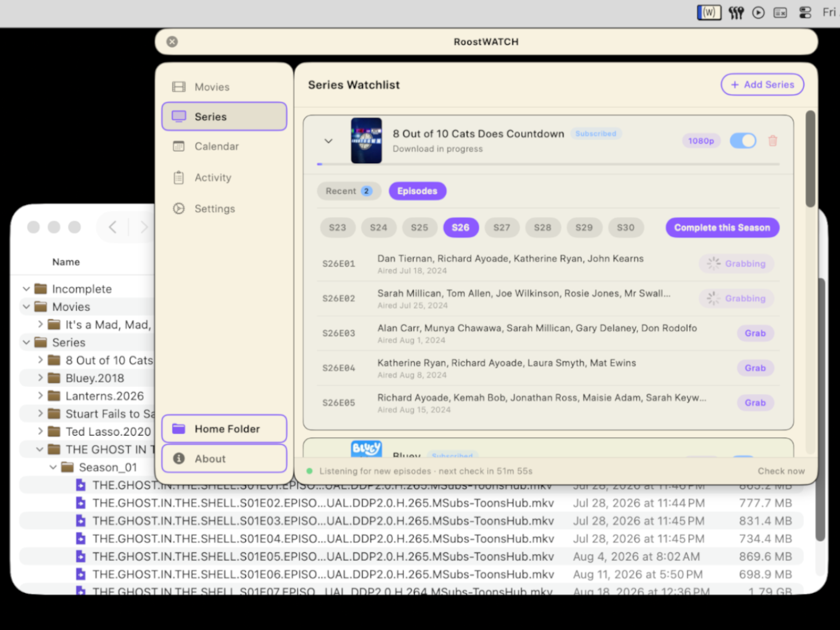This screenshot has width=840, height=630.
Task: Select the S28 season pill
Action: point(543,227)
